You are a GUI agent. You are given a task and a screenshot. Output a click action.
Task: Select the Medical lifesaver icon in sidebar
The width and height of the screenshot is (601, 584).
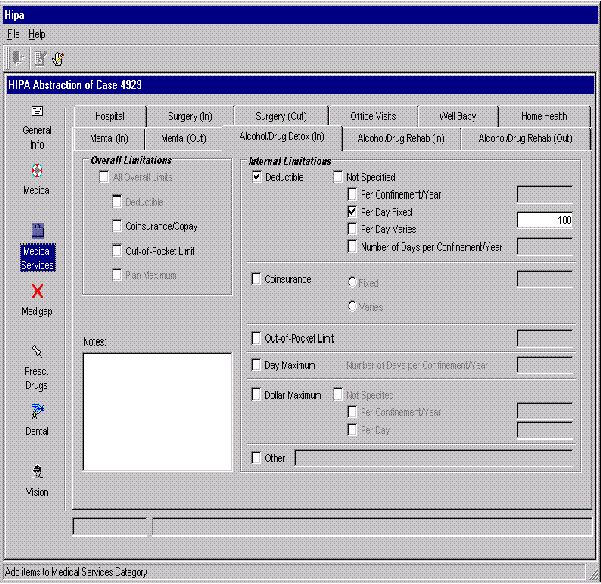pos(37,170)
